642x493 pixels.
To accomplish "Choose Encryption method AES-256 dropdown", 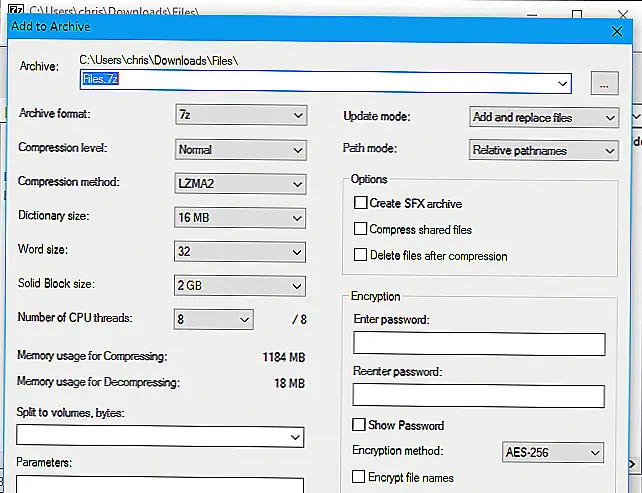I will click(553, 453).
